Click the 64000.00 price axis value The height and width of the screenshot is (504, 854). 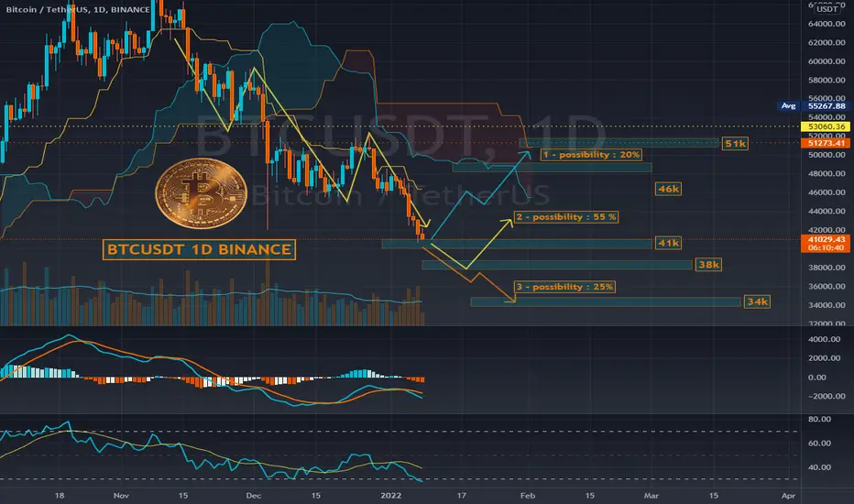[827, 24]
